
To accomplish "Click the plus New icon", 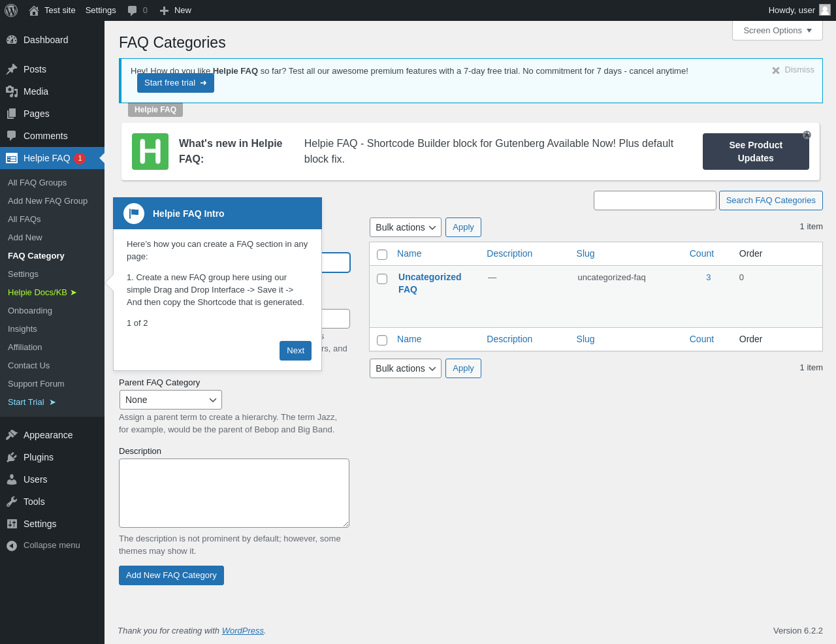I will click(x=164, y=10).
